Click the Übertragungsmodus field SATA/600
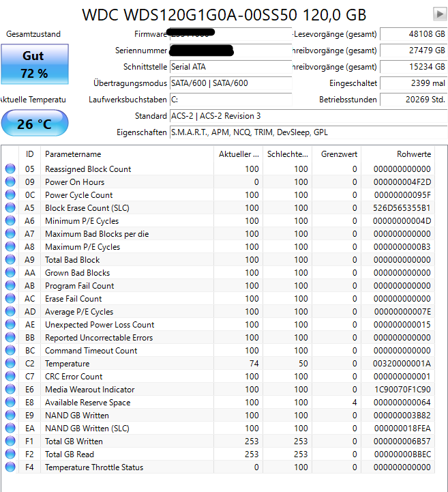The height and width of the screenshot is (492, 448). pyautogui.click(x=230, y=83)
